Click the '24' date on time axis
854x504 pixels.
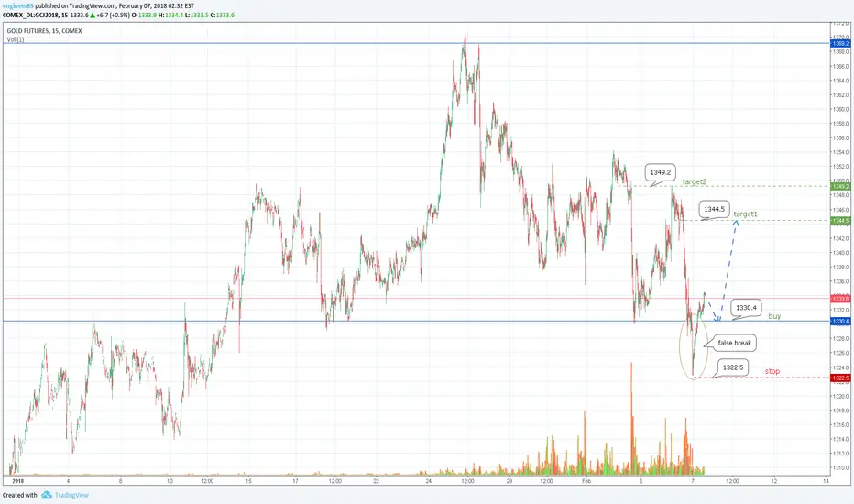[x=429, y=481]
